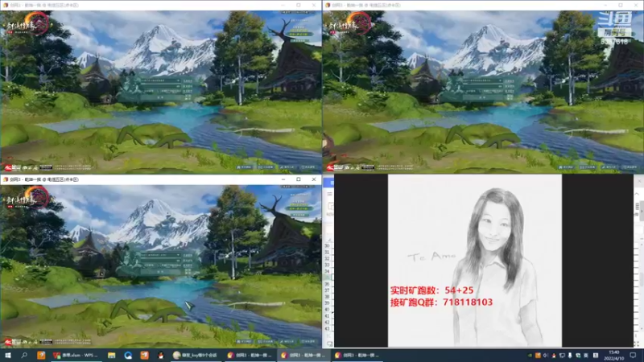Select spreadsheet row header 30
The height and width of the screenshot is (362, 644).
pyautogui.click(x=328, y=246)
